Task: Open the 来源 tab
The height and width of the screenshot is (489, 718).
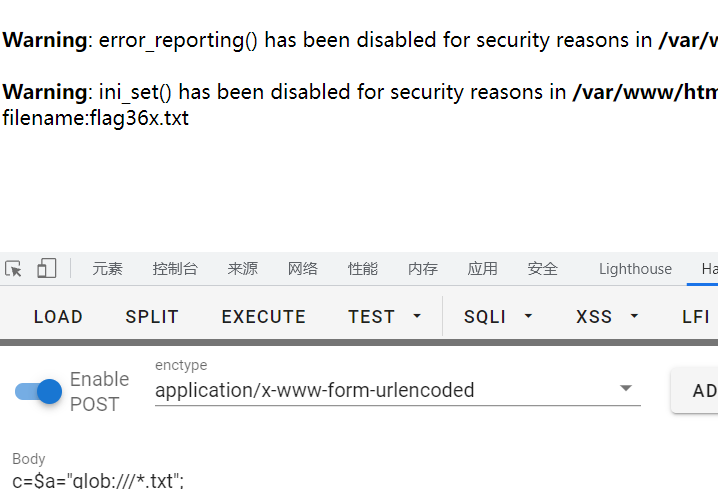Action: point(242,269)
